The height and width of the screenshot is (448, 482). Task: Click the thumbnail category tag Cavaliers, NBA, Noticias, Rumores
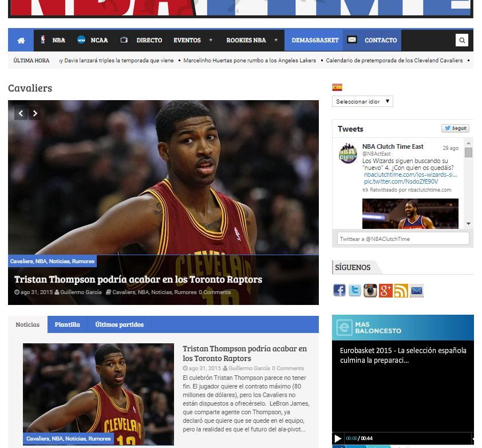(x=68, y=438)
